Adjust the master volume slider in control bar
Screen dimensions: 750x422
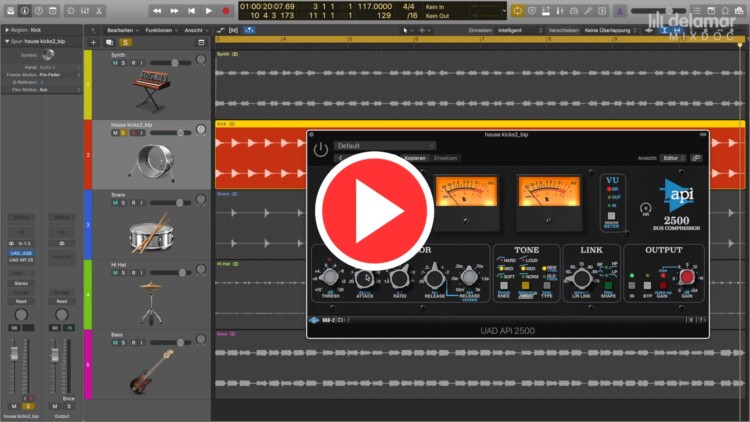point(658,11)
